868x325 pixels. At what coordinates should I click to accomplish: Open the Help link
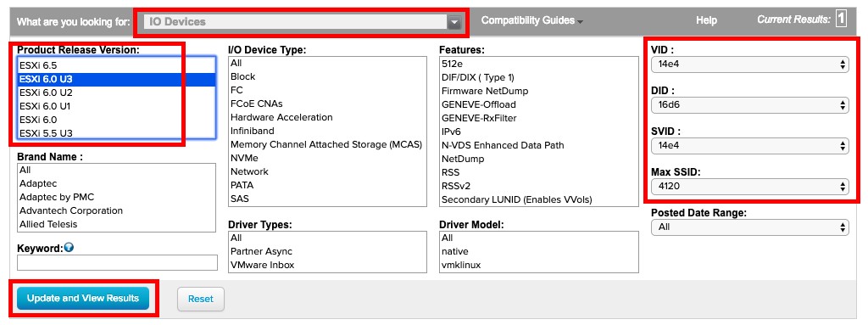point(706,20)
